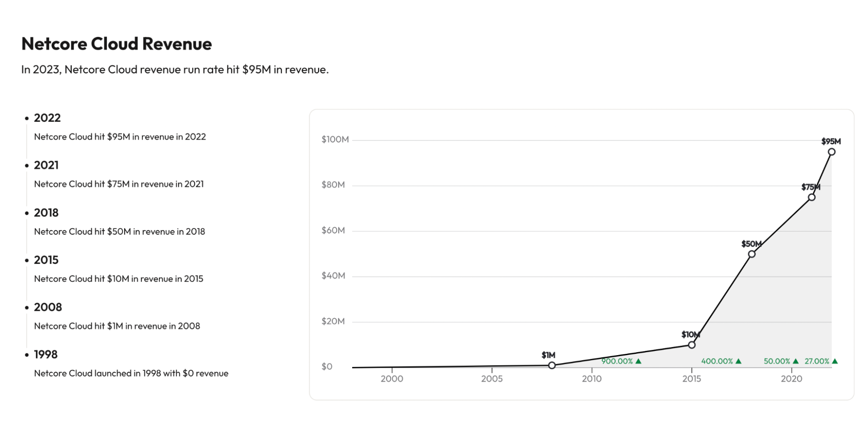Click the $80M y-axis label

(333, 185)
